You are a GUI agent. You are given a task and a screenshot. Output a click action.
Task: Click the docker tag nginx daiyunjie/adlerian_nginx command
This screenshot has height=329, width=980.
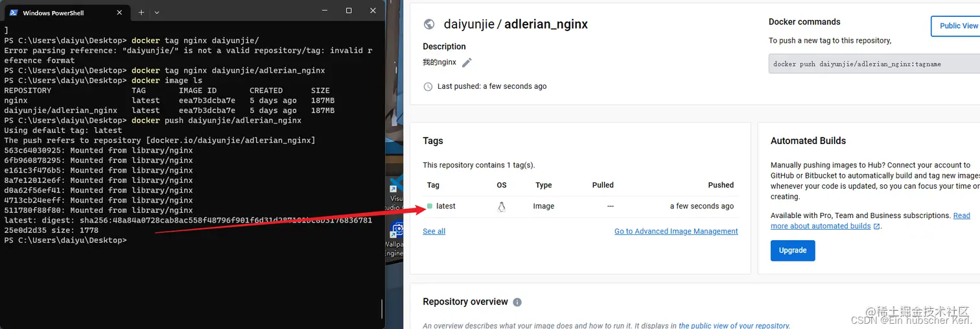228,70
